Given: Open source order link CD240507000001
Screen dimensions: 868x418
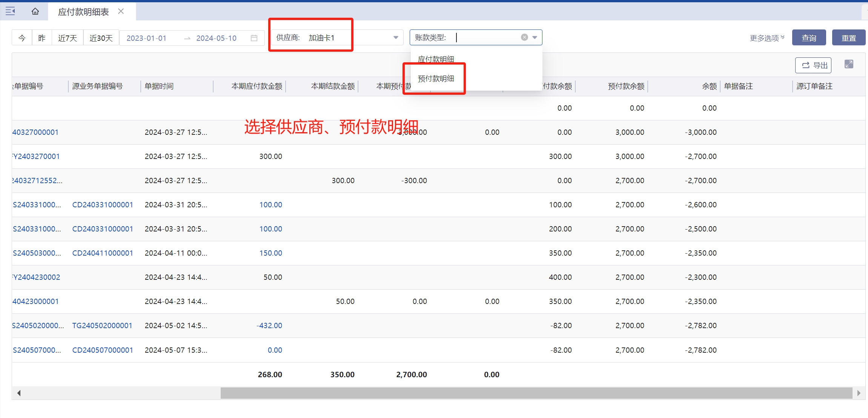Looking at the screenshot, I should tap(103, 350).
